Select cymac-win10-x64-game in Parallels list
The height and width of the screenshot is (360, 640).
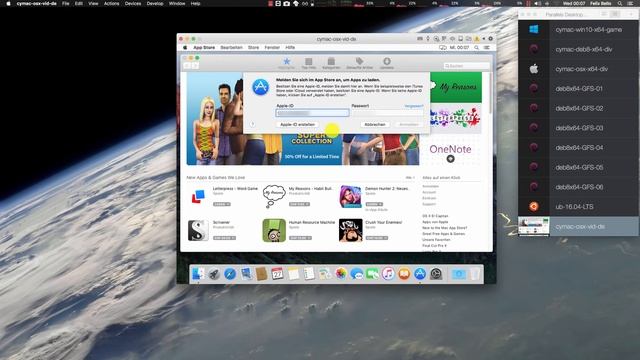tap(578, 30)
